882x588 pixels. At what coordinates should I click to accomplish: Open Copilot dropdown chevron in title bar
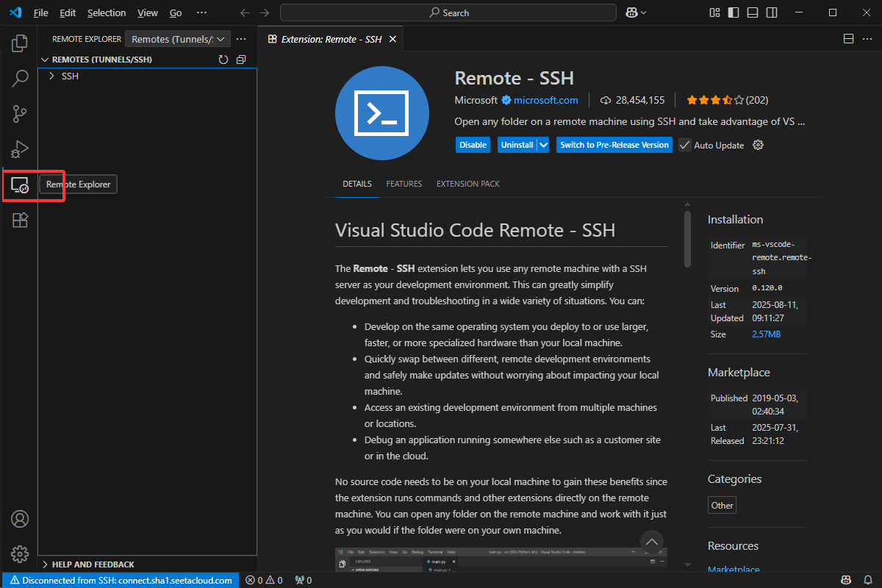coord(644,12)
